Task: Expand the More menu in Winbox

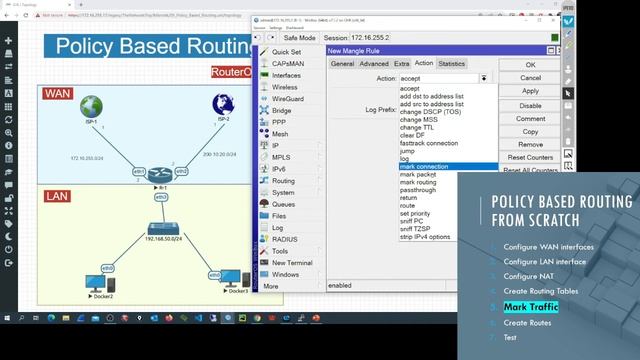Action: (x=292, y=286)
